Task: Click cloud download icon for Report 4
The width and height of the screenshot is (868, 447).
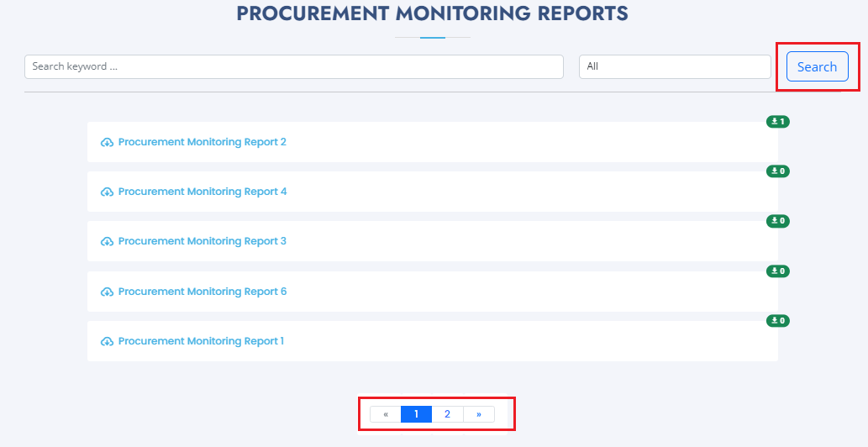Action: pyautogui.click(x=107, y=192)
